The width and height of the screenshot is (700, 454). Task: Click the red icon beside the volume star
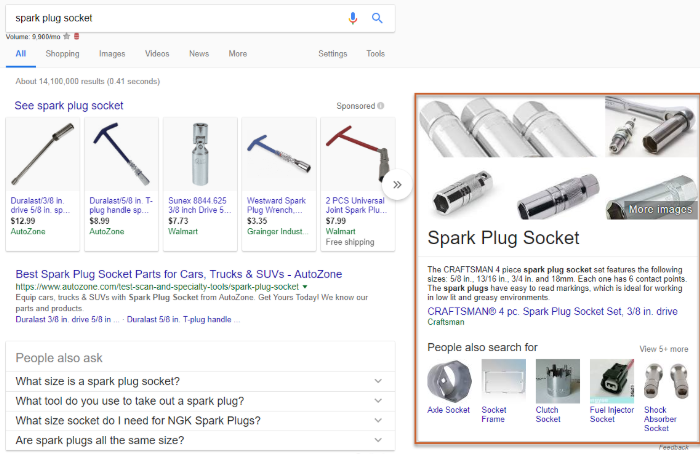(x=76, y=37)
